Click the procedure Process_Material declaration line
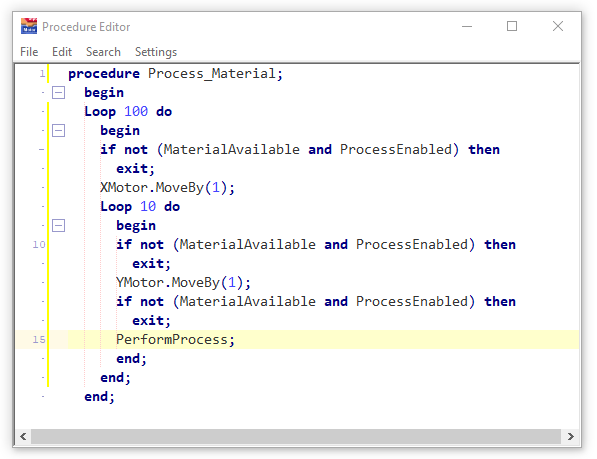The image size is (597, 459). click(x=176, y=73)
